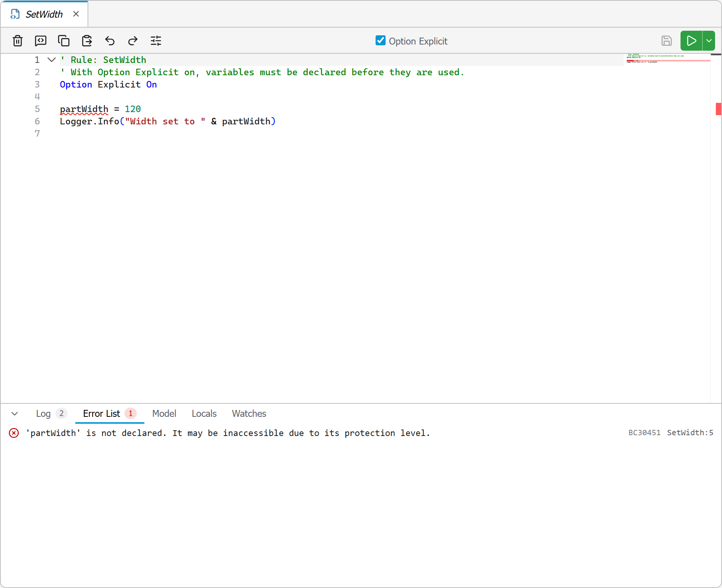Viewport: 722px width, 588px height.
Task: Click the save disk icon
Action: point(667,41)
